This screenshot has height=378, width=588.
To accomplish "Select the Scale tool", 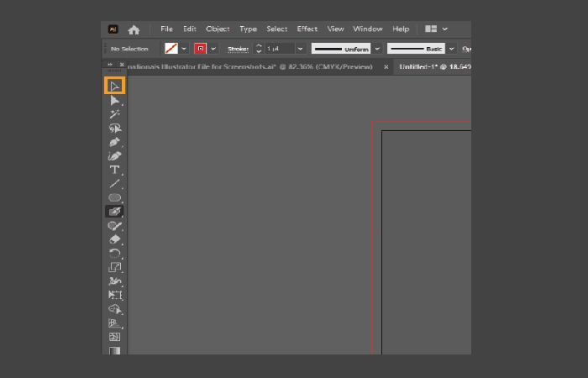I will point(115,267).
